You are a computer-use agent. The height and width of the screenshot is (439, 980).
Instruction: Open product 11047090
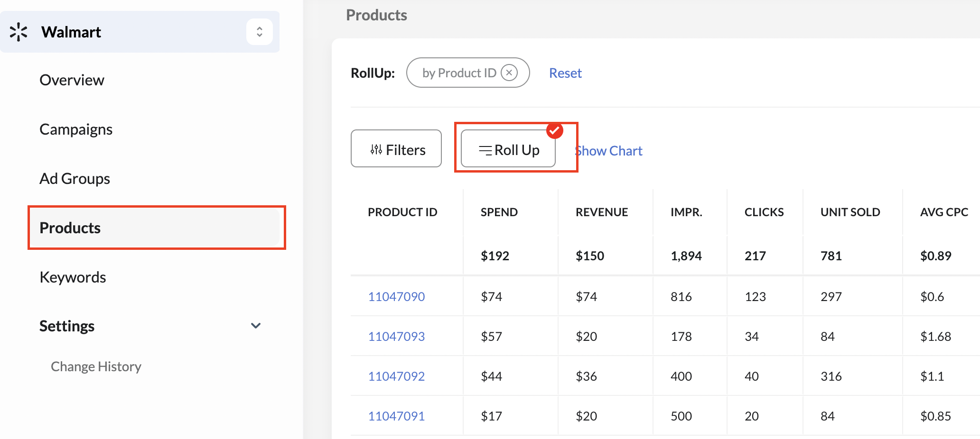(x=397, y=297)
